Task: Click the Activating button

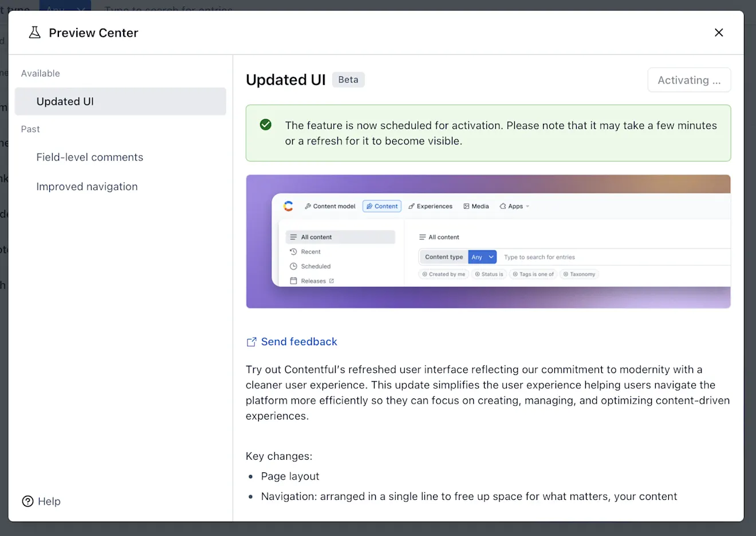Action: [689, 80]
